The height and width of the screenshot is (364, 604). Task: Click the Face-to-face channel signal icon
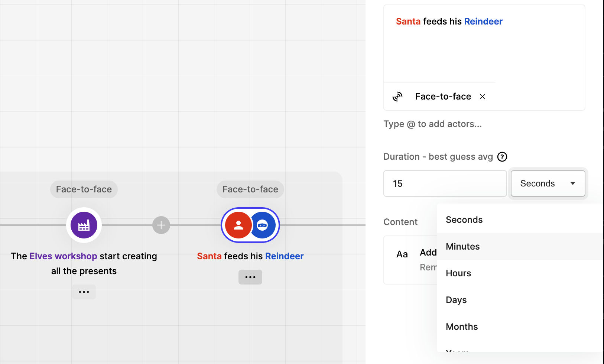[x=397, y=97]
